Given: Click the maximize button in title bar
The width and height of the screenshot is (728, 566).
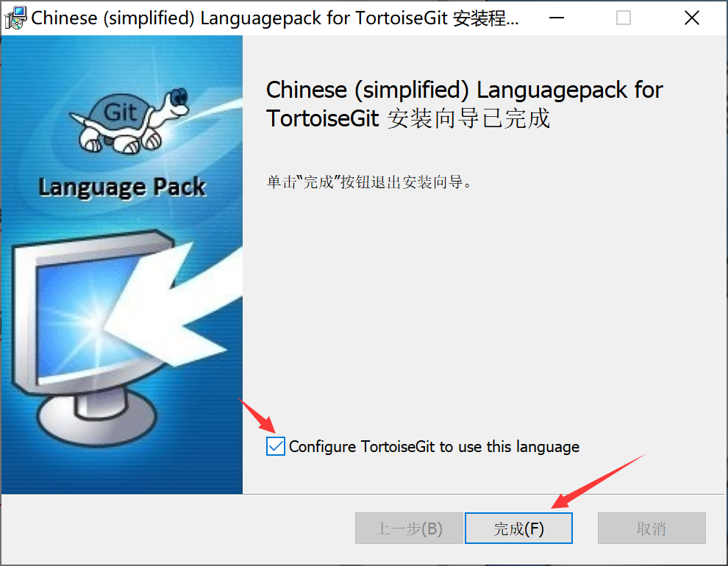Looking at the screenshot, I should point(623,18).
